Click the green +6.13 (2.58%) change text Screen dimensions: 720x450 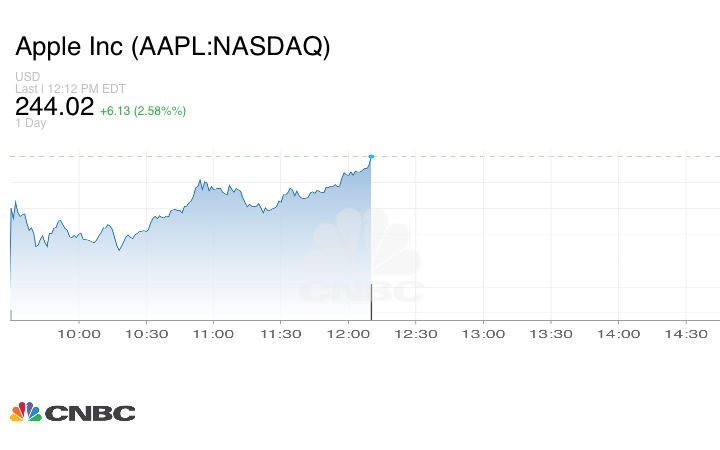coord(143,110)
